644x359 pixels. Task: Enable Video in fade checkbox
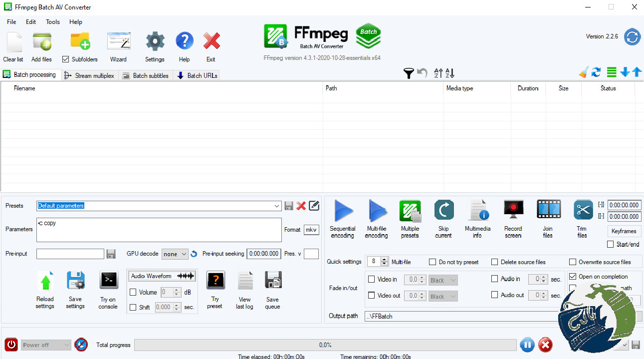point(371,279)
